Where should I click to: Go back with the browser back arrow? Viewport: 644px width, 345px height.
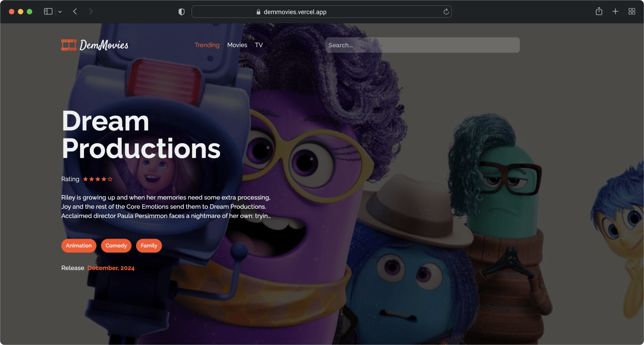click(x=75, y=12)
